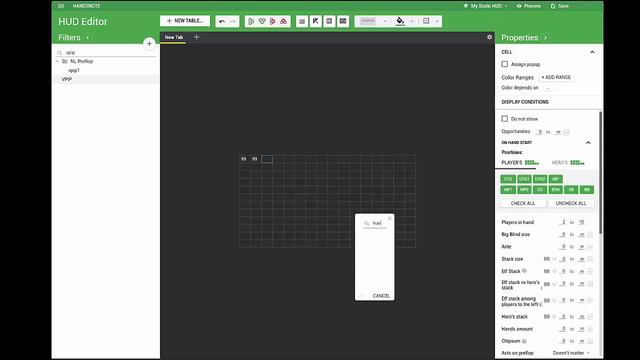Click the split panel layout toolbar icon
Screen dimensions: 640x360
tap(343, 21)
